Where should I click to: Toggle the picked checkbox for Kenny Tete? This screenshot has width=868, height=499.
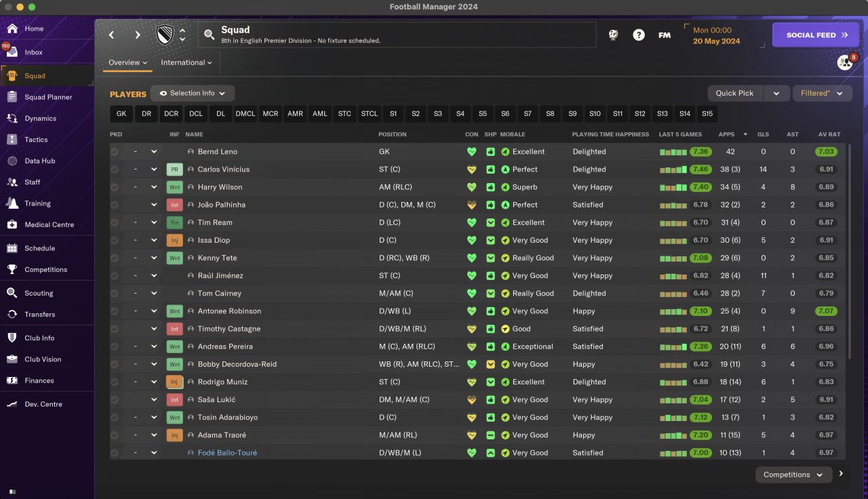pos(115,258)
